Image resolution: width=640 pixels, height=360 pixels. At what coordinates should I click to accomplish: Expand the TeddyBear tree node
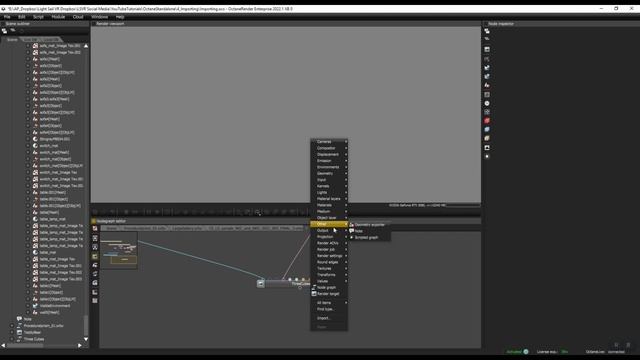(12, 333)
